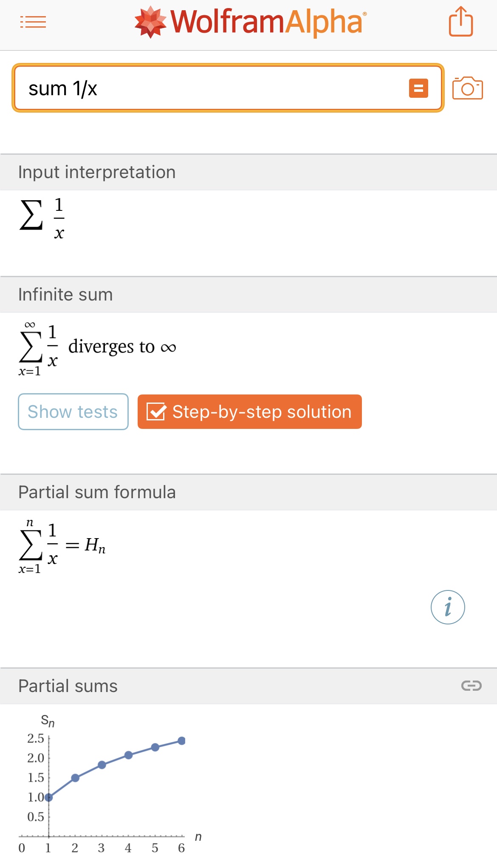Tap the Partial sums section header
This screenshot has width=497, height=868.
click(x=68, y=686)
